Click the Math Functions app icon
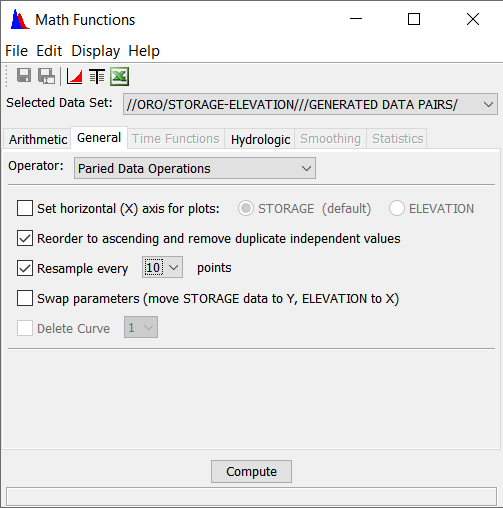Viewport: 503px width, 508px height. (x=20, y=19)
